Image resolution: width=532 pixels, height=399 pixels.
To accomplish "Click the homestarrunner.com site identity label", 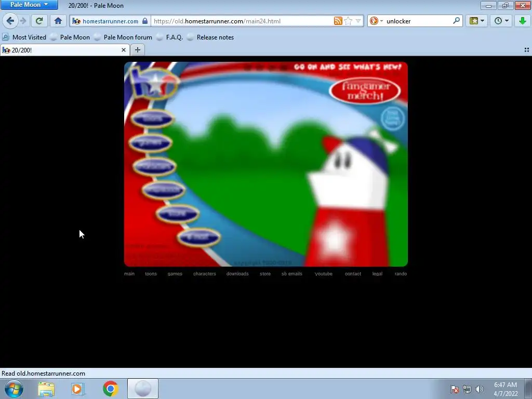I will 110,21.
